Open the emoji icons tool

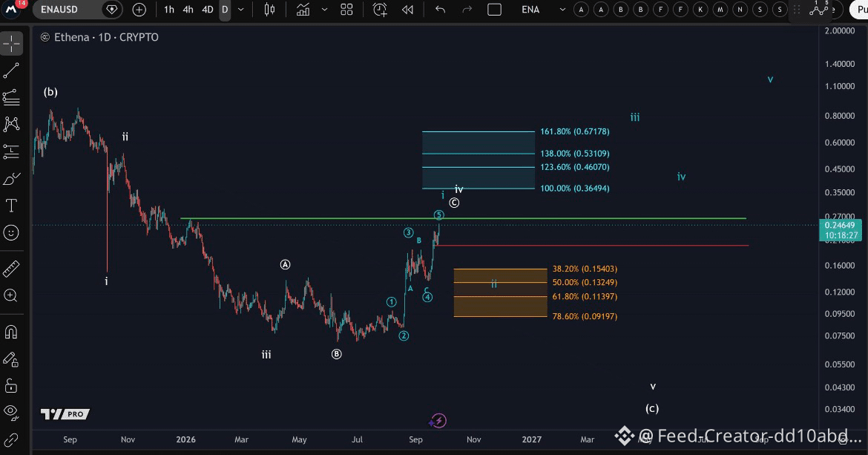click(x=11, y=233)
